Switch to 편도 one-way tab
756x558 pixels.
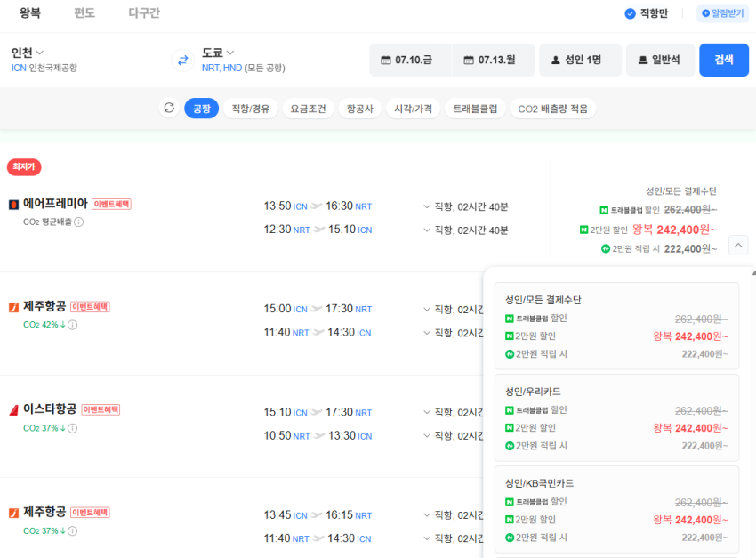[x=84, y=13]
